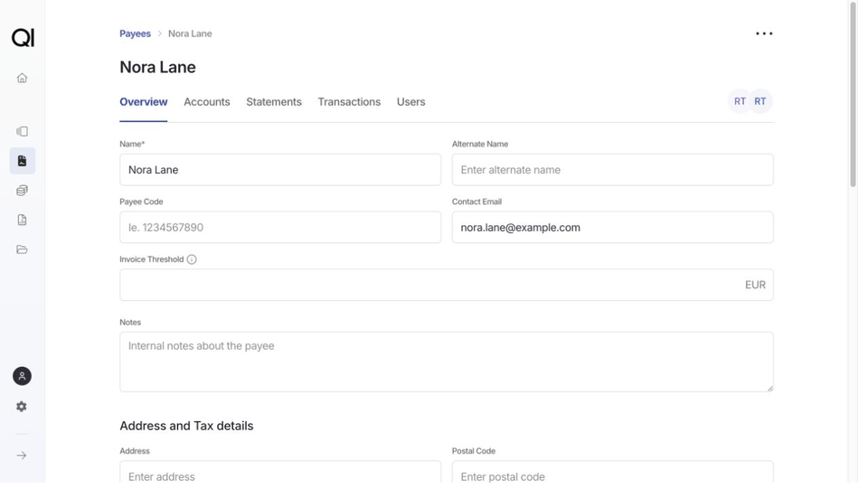Viewport: 868px width, 488px height.
Task: Go back via the Payees breadcrumb link
Action: pos(135,33)
